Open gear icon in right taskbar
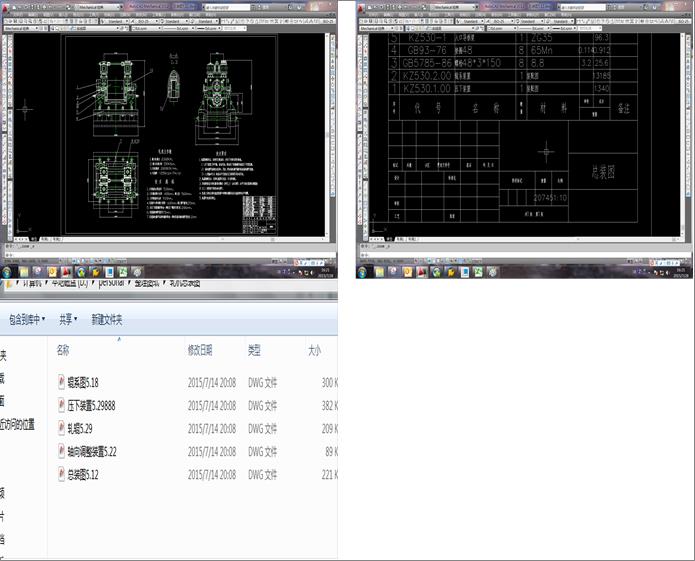This screenshot has width=695, height=561. click(x=492, y=272)
